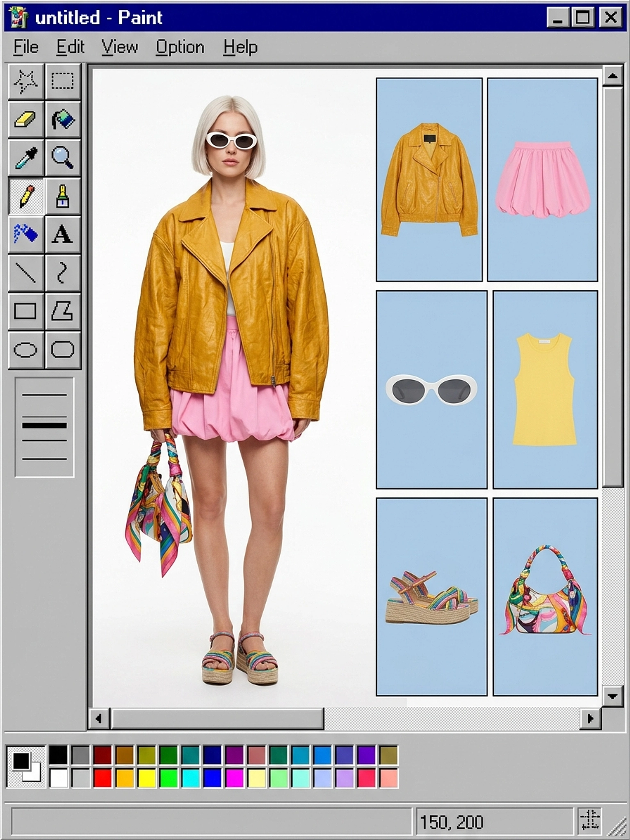Click the yellow leather jacket thumbnail
This screenshot has height=840, width=630.
point(429,180)
